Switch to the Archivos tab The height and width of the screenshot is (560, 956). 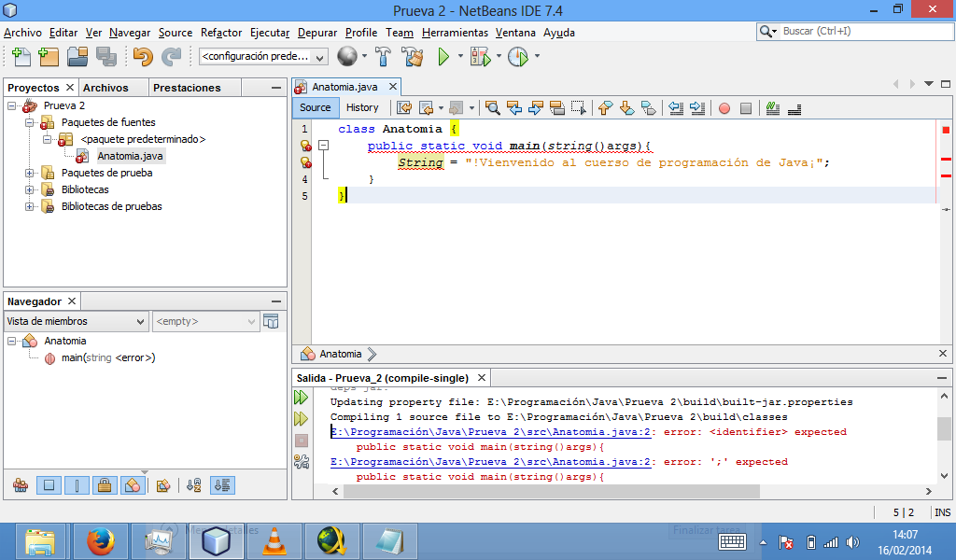coord(105,88)
